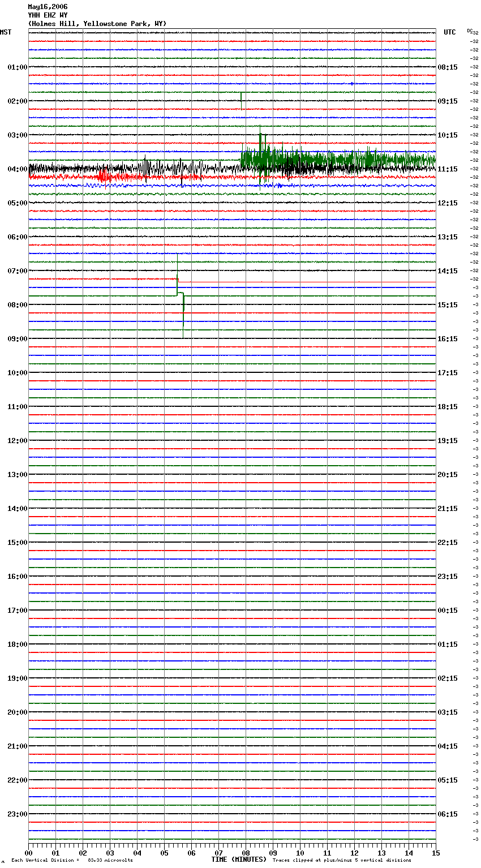The width and height of the screenshot is (481, 868).
Task: Click minute tick label 10 on bottom axis
Action: (300, 853)
